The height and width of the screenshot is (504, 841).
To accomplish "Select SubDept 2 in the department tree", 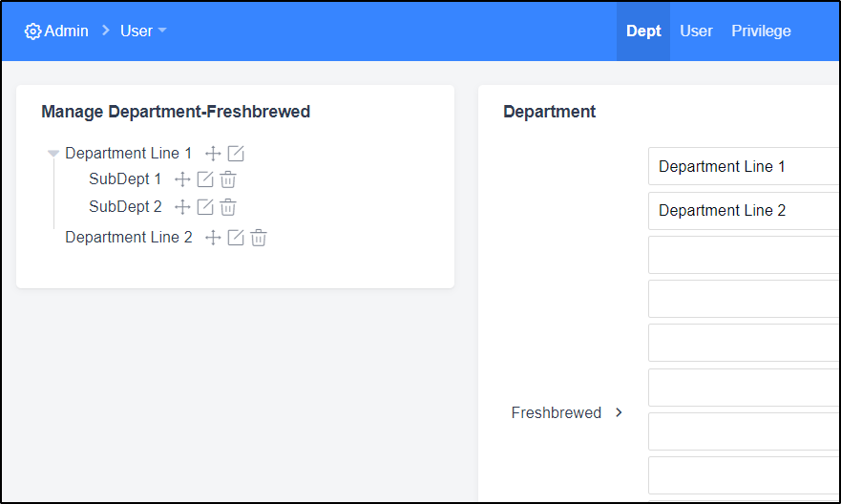I will pyautogui.click(x=125, y=206).
